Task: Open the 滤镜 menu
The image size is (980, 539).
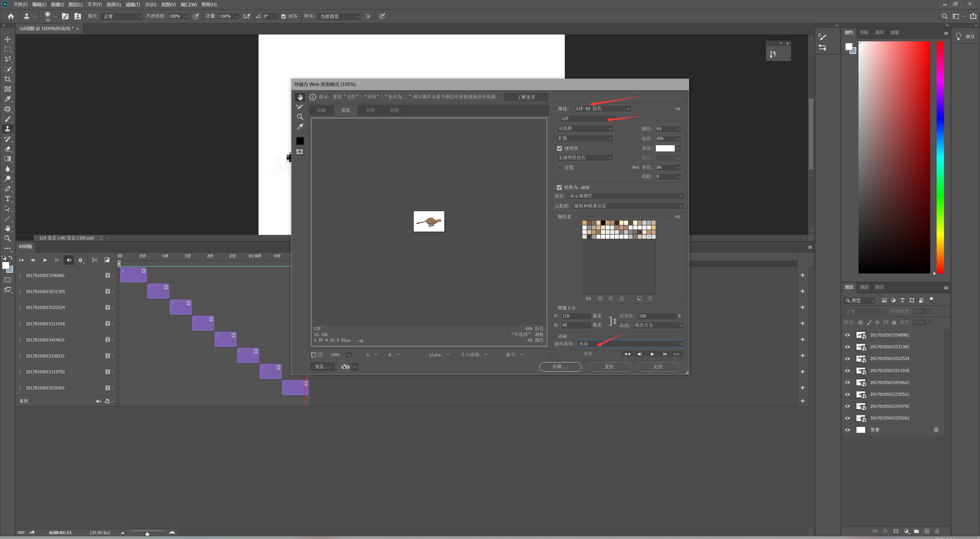Action: pos(133,5)
